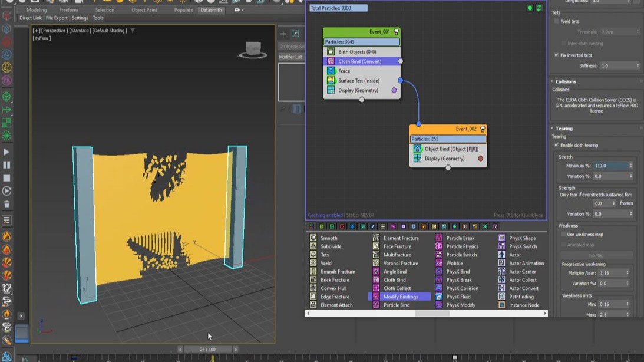This screenshot has height=362, width=644.
Task: Toggle the Enable cloth tearing checkbox
Action: click(x=557, y=146)
